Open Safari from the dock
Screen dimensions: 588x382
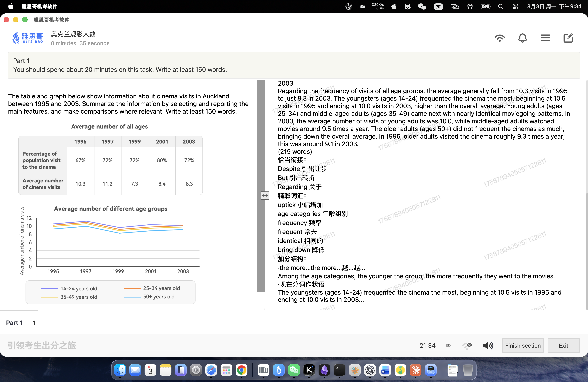tap(211, 370)
